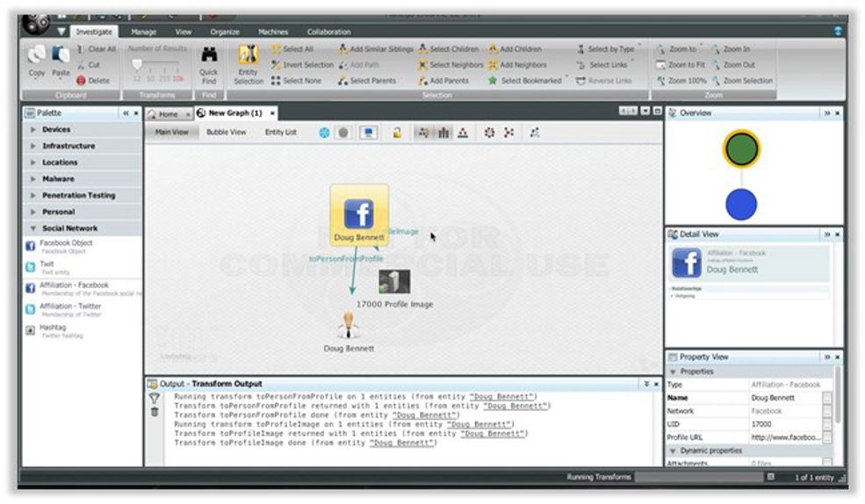Switch to the Investigate ribbon tab

tap(94, 32)
